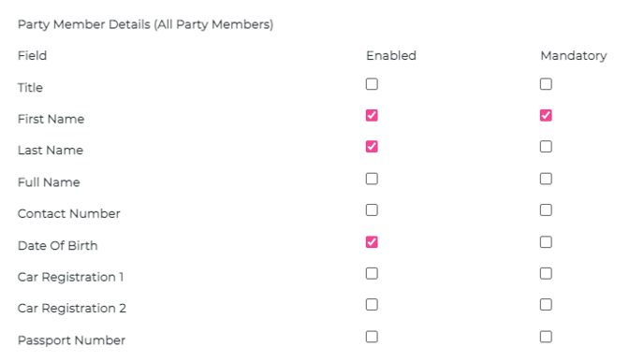Make Last Name mandatory
This screenshot has width=644, height=361.
pos(546,147)
